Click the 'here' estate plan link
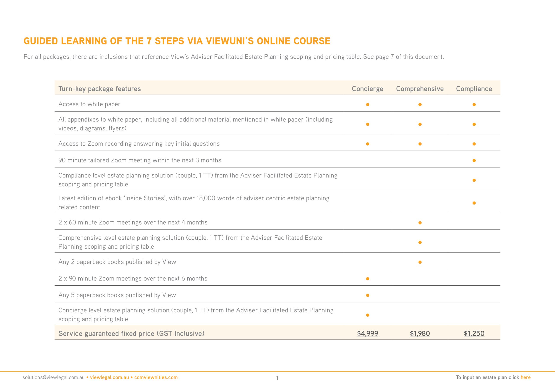This screenshot has height=392, width=555. point(526,377)
